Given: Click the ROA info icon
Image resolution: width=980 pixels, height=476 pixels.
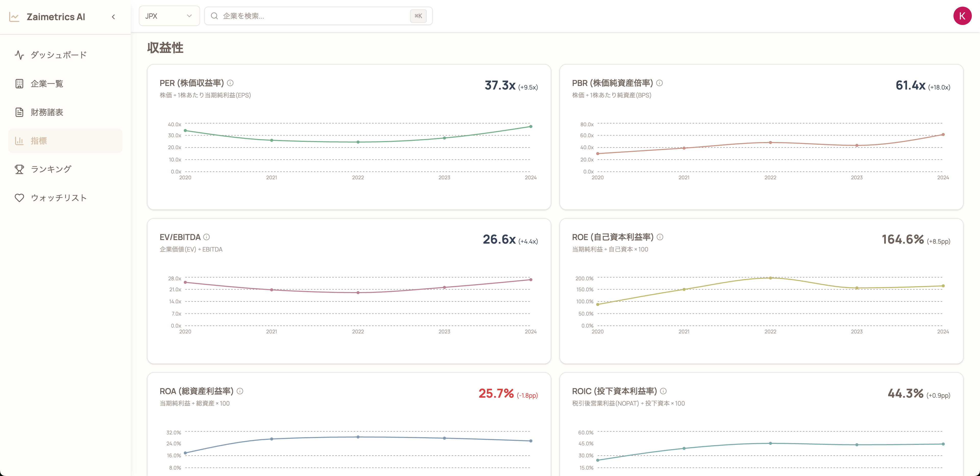Looking at the screenshot, I should [240, 391].
